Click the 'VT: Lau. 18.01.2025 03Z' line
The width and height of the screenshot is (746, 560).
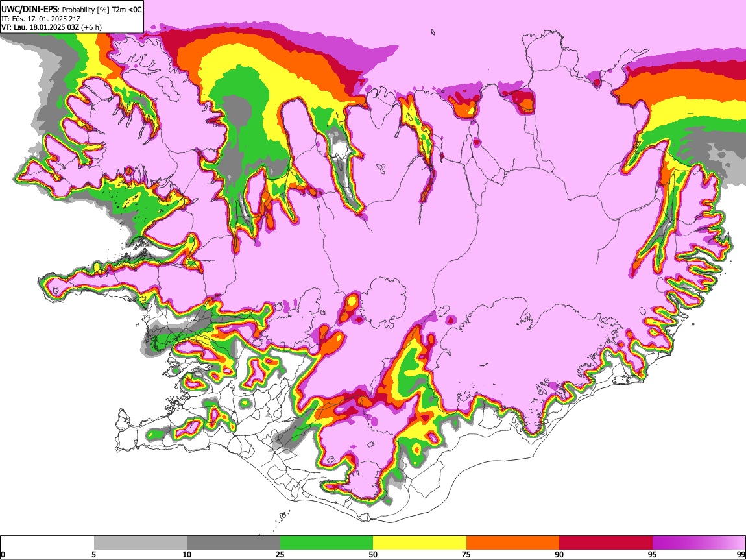click(40, 27)
